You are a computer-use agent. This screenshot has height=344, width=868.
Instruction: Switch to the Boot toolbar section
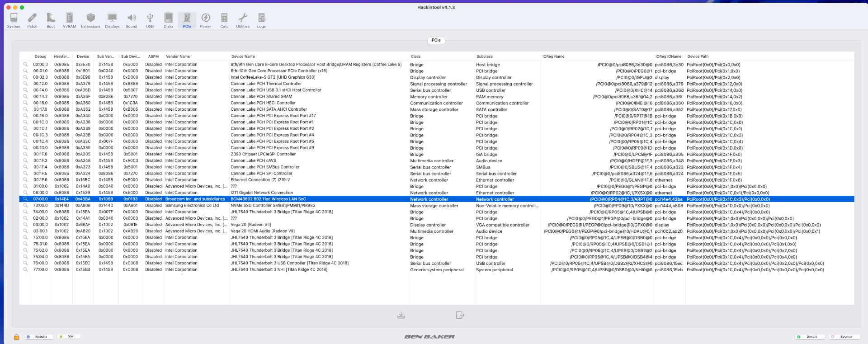[x=51, y=21]
